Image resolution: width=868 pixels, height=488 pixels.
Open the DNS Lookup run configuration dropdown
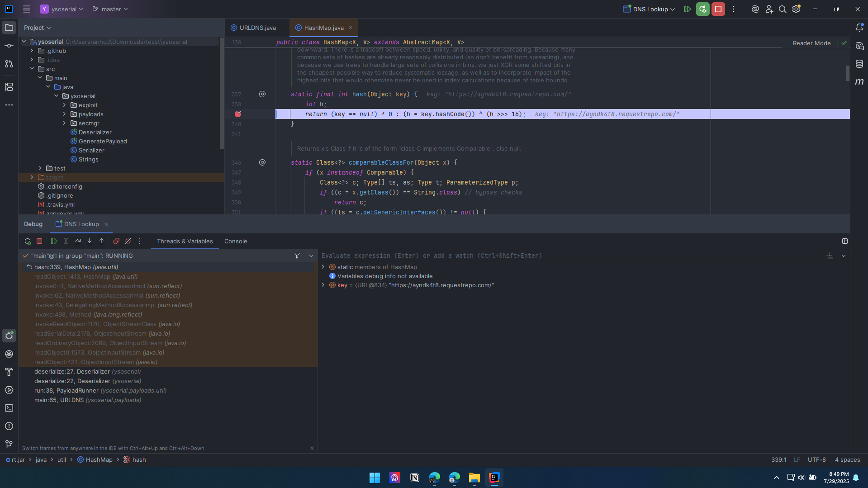(649, 9)
